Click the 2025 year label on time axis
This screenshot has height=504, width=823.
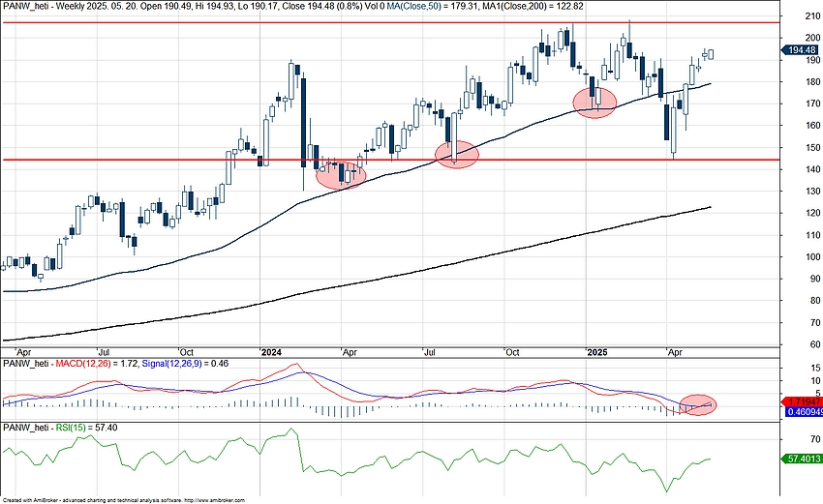(597, 352)
